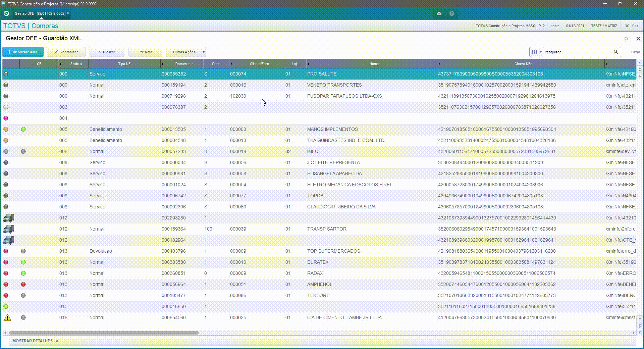644x349 pixels.
Task: Click the search magnifier icon
Action: pyautogui.click(x=616, y=52)
